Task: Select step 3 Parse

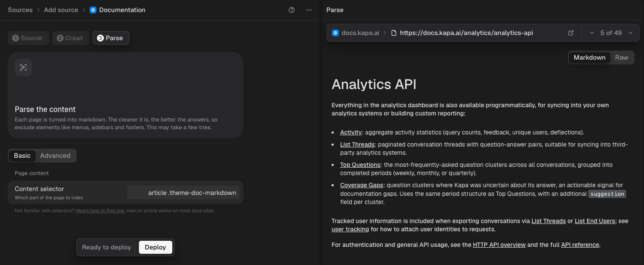Action: pos(111,38)
